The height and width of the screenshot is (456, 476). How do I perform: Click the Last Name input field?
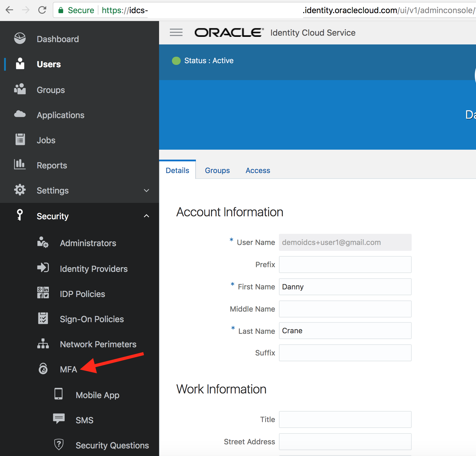(x=345, y=331)
